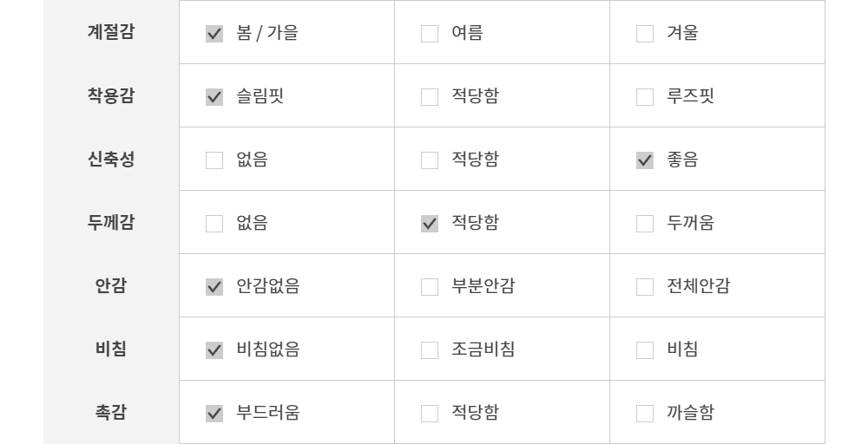This screenshot has height=444, width=868.
Task: Check the 전체안감 checkbox
Action: coord(645,287)
